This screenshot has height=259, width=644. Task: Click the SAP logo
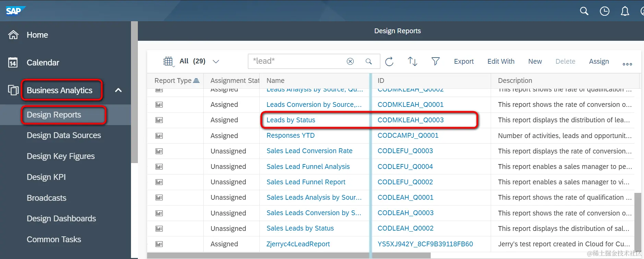pos(15,11)
